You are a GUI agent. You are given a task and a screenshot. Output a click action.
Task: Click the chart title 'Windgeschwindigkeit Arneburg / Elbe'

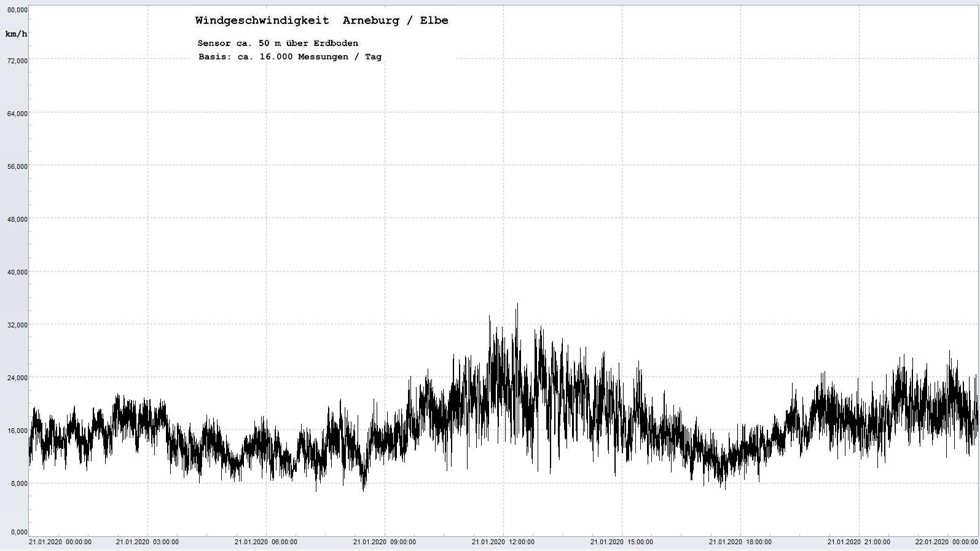(x=321, y=20)
